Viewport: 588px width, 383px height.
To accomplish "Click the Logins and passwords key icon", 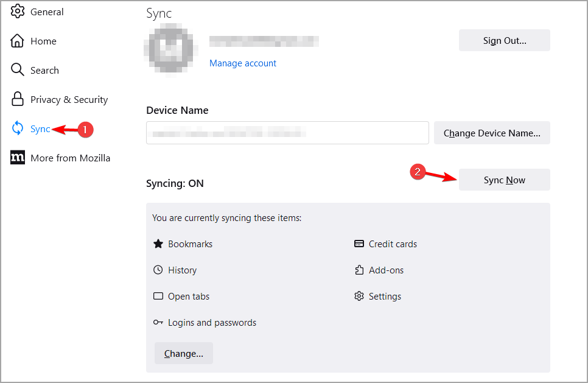I will [158, 322].
